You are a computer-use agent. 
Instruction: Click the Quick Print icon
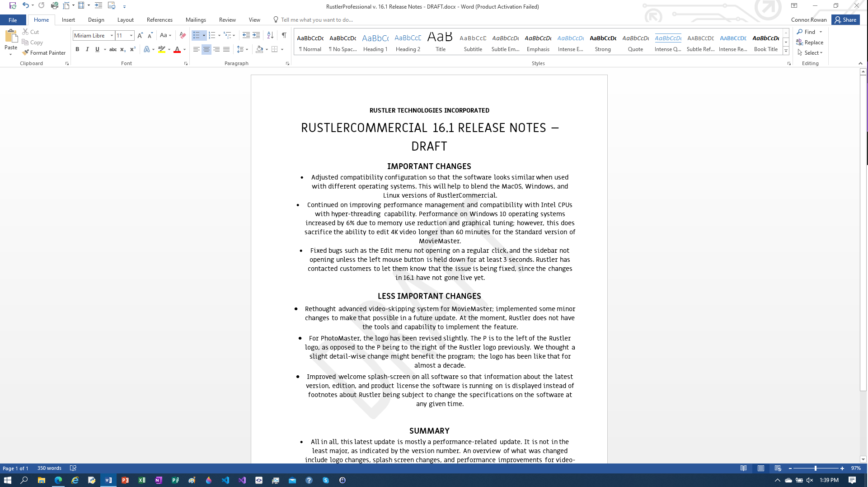[54, 6]
